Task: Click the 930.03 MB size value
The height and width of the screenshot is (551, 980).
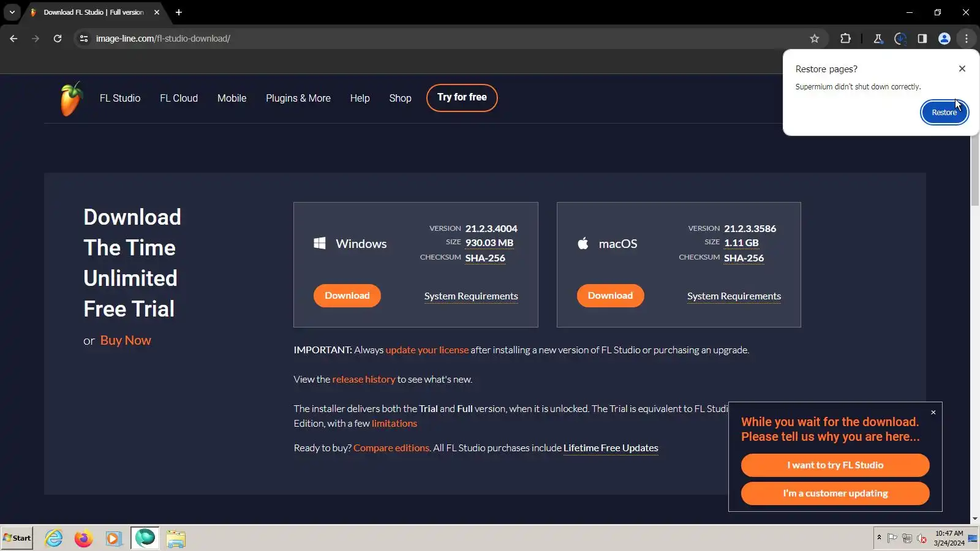Action: point(489,243)
